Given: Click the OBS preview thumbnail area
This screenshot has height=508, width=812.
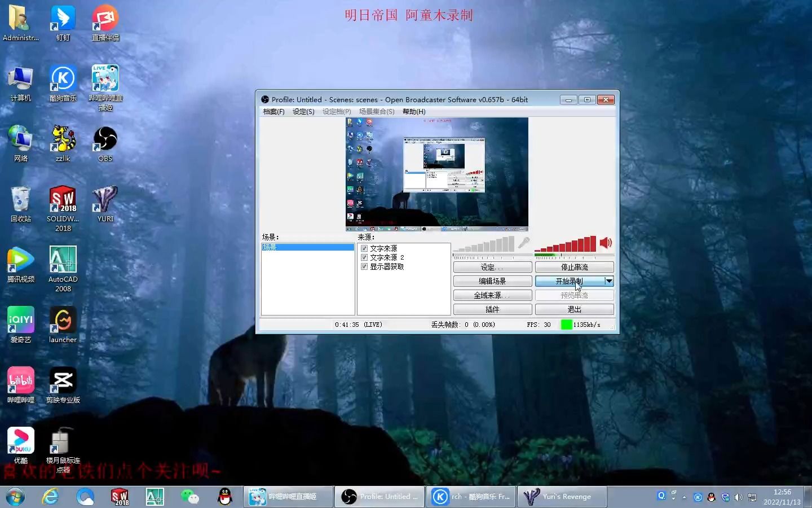Looking at the screenshot, I should click(x=437, y=174).
